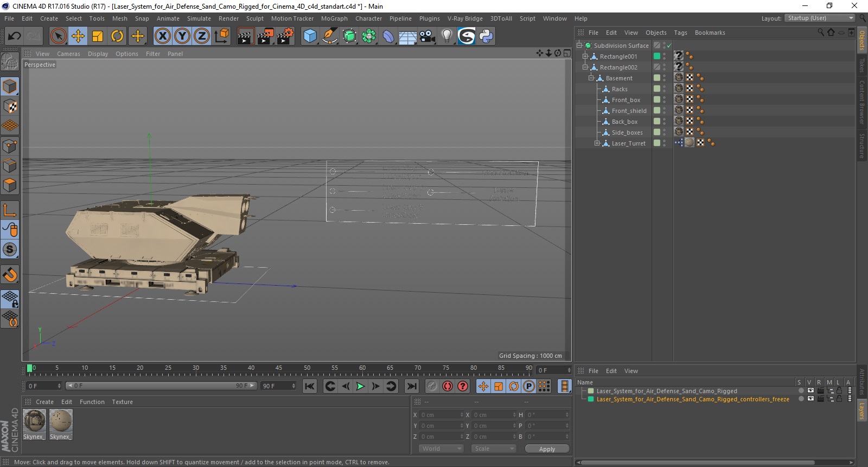The width and height of the screenshot is (868, 467).
Task: Open the Spline Pen tool
Action: coord(330,36)
